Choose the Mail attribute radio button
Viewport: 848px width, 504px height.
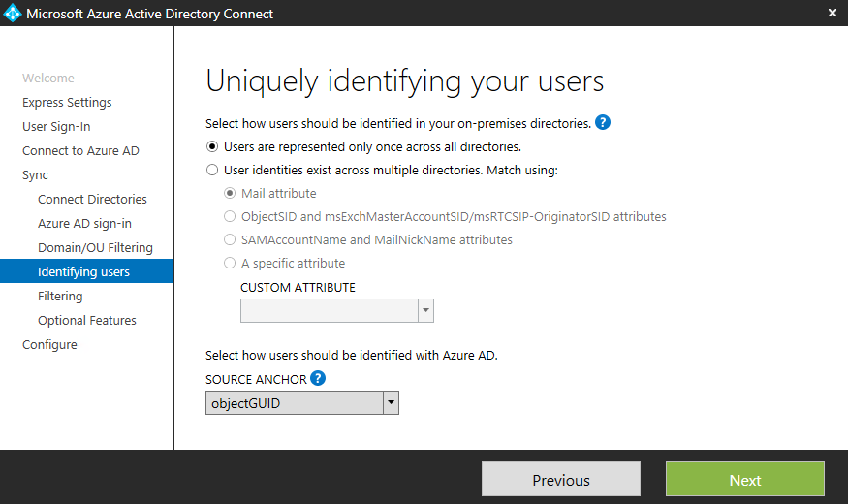[x=230, y=194]
